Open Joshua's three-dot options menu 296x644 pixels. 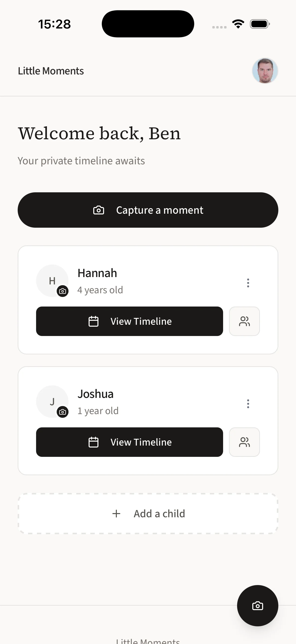[x=248, y=404]
